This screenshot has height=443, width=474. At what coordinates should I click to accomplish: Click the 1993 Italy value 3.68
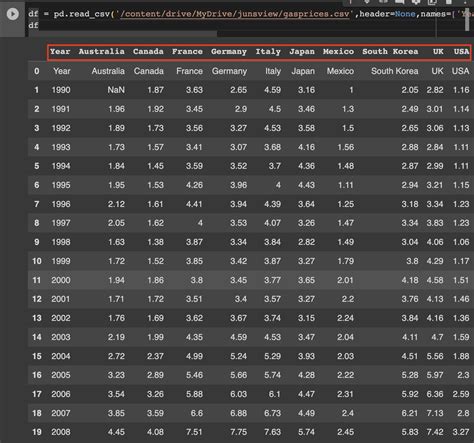click(x=272, y=147)
